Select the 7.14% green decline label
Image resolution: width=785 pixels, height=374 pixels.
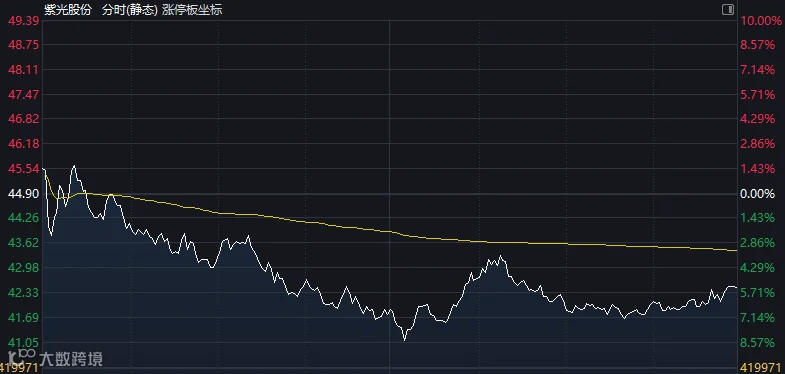[x=757, y=317]
